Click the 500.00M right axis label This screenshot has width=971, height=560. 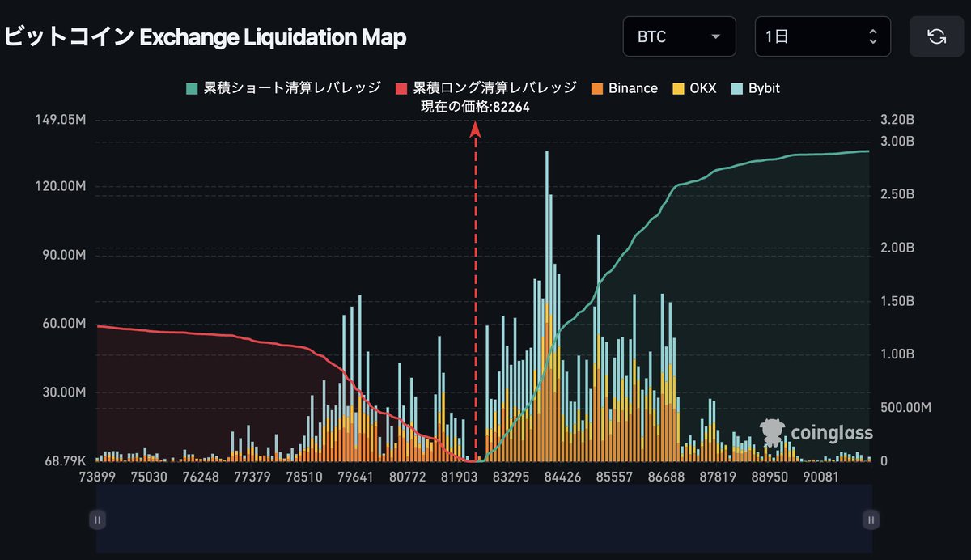click(x=905, y=407)
